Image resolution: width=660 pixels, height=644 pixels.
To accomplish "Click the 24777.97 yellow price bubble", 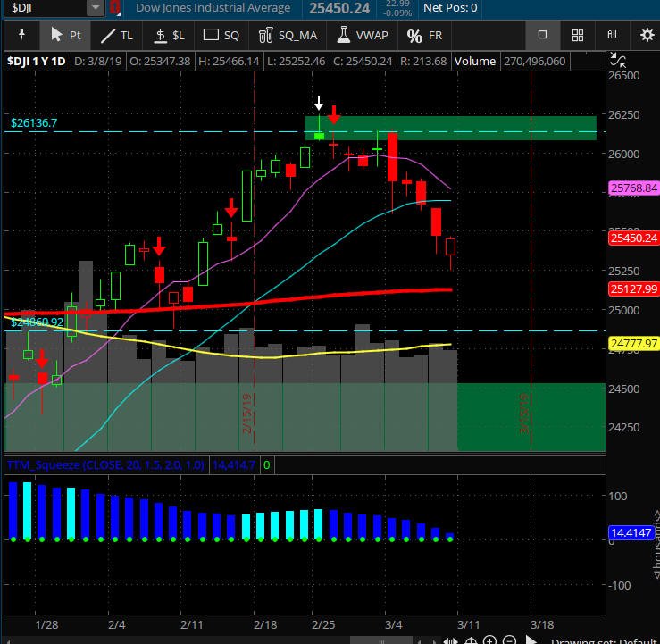I will (633, 344).
